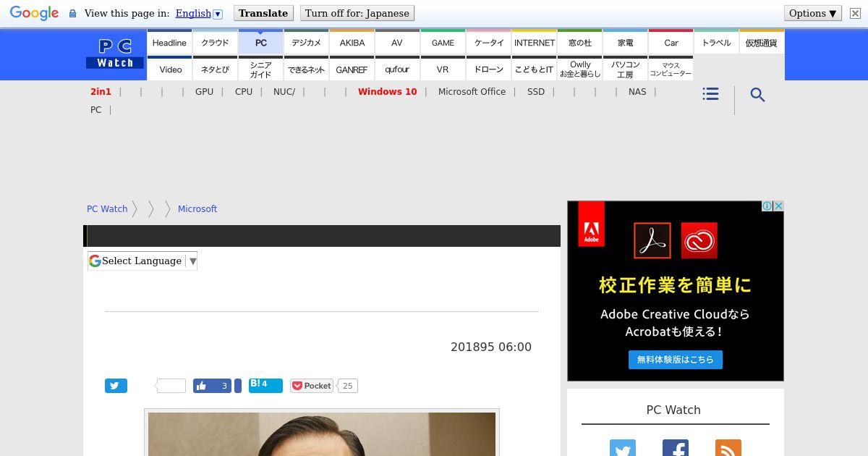Click the Facebook thumbs-up like button

point(212,386)
